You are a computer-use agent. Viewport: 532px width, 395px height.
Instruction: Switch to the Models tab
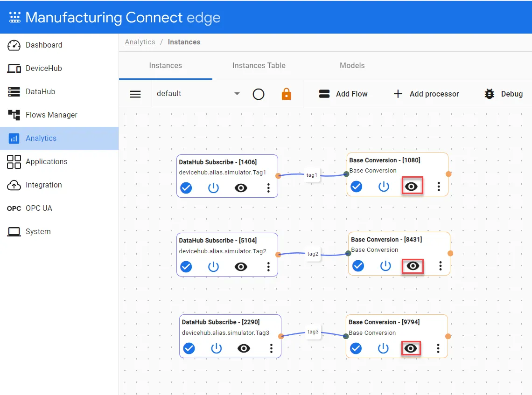(x=352, y=65)
